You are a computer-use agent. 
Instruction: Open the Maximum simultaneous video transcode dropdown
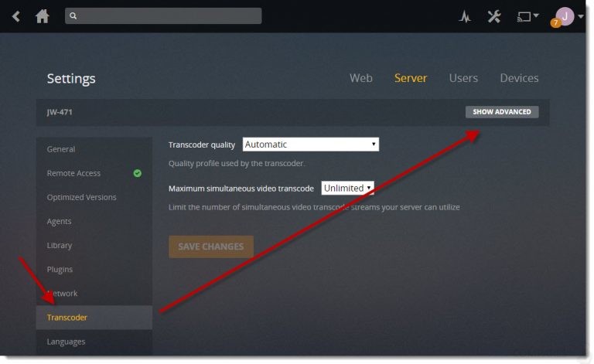347,188
